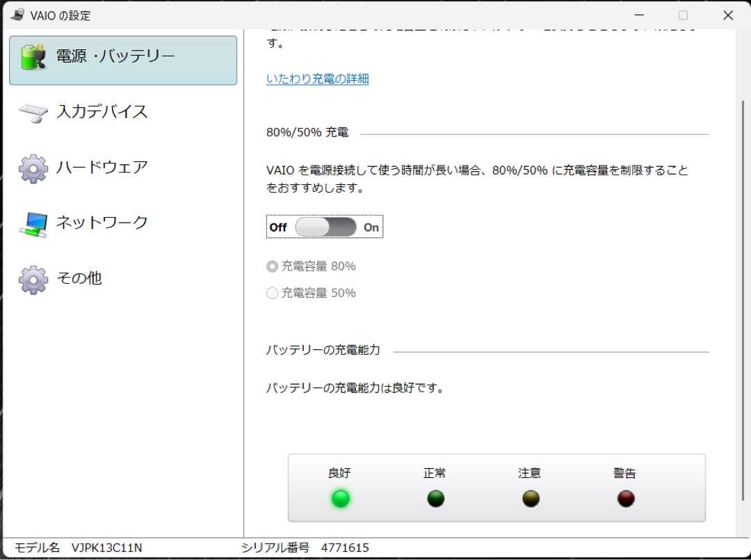Select the ネットワーク settings category

102,223
